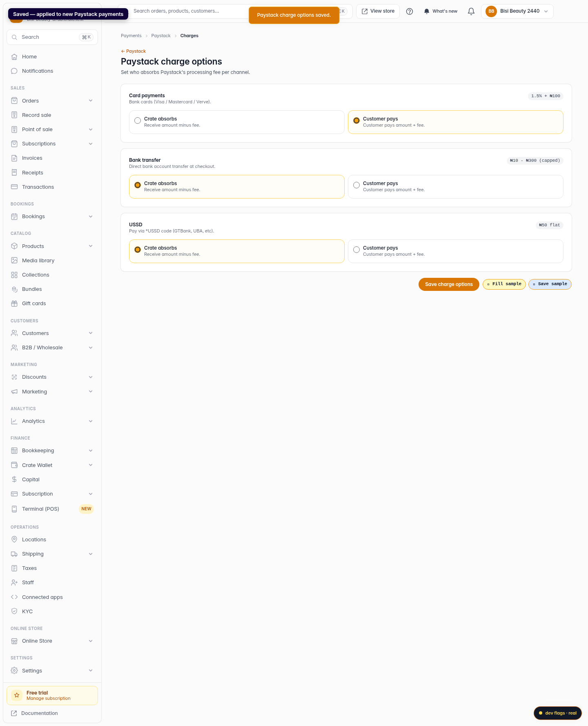The width and height of the screenshot is (588, 726).
Task: Click the sidebar Search field
Action: click(x=52, y=37)
